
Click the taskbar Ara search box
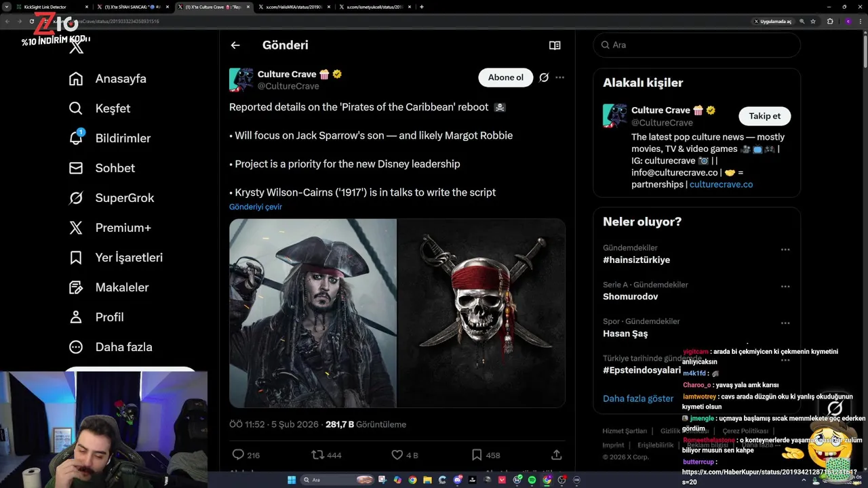[x=338, y=480]
